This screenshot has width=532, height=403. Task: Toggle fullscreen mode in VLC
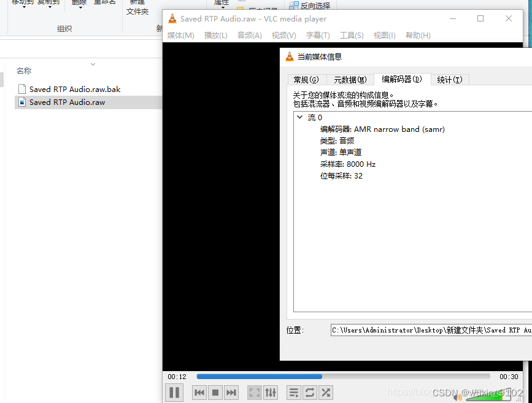255,393
